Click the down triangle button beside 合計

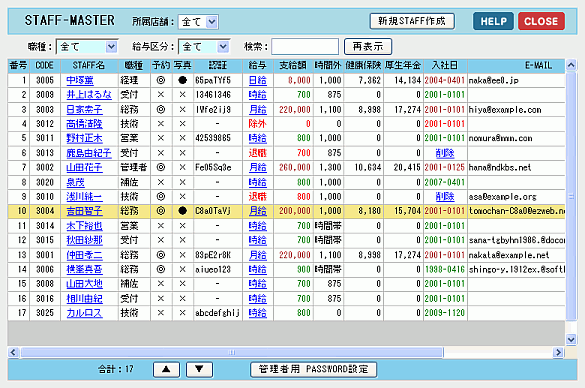[x=199, y=369]
